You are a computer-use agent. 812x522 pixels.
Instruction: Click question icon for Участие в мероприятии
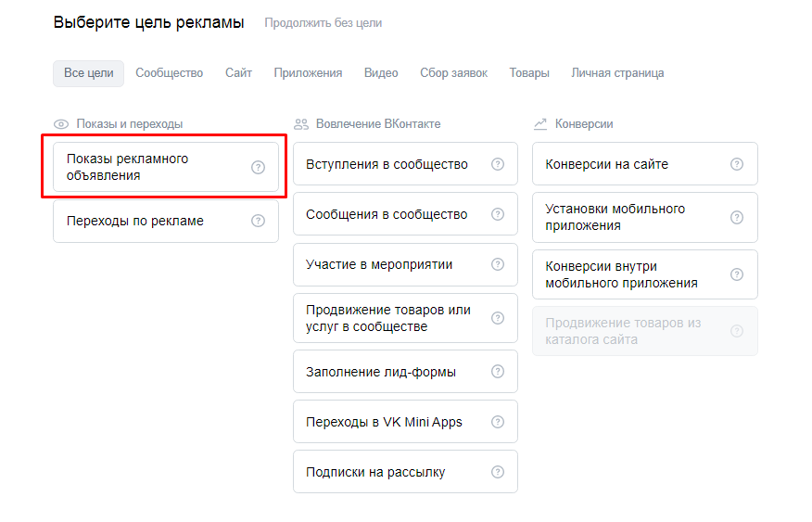pyautogui.click(x=498, y=264)
